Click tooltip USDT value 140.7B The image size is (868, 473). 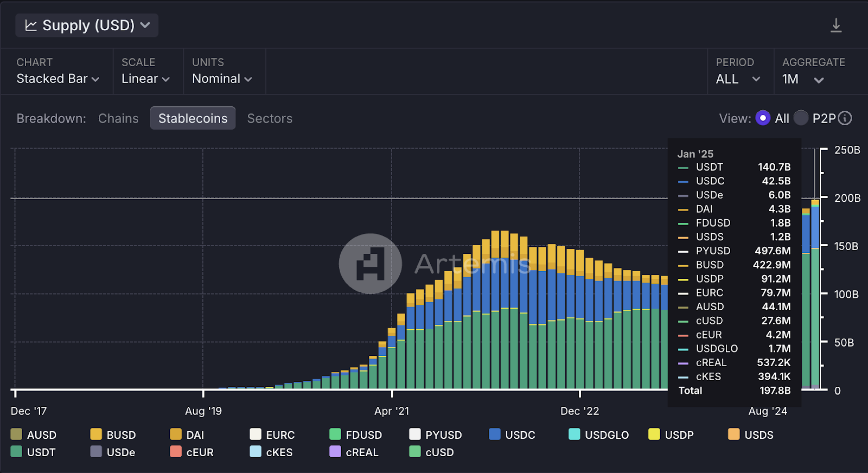point(774,167)
